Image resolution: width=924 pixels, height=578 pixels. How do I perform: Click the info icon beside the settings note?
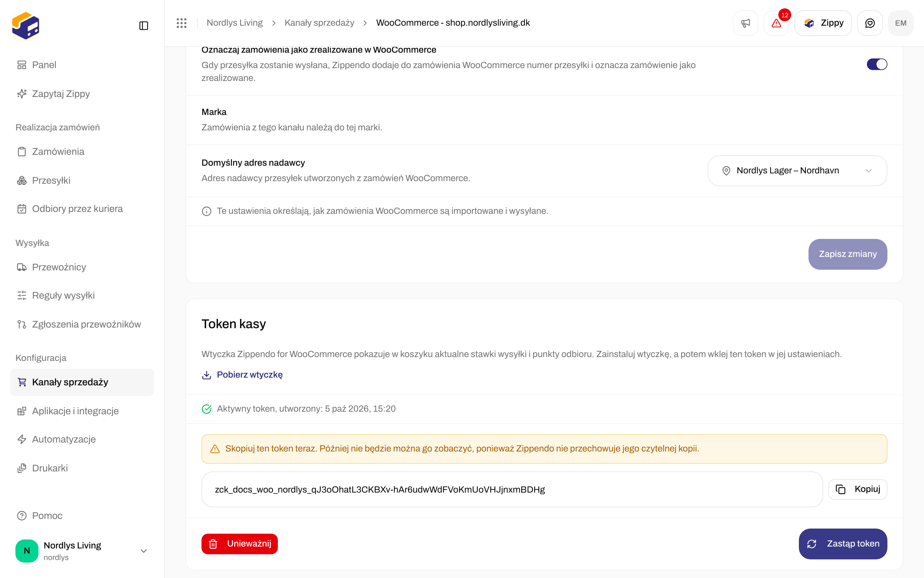click(207, 211)
